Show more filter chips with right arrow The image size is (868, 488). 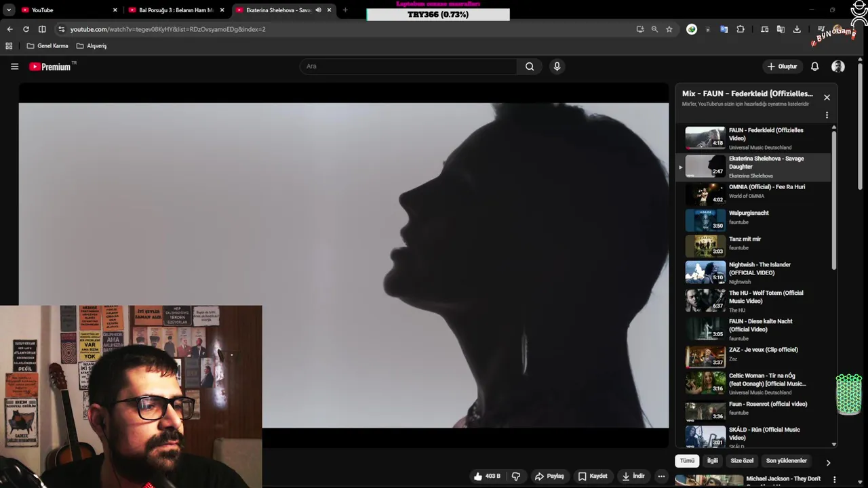pos(828,462)
